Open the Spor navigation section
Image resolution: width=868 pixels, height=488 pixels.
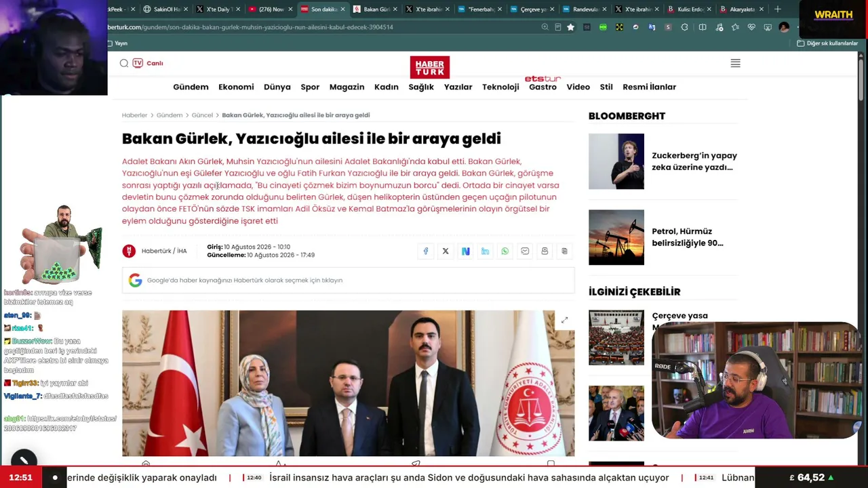310,87
